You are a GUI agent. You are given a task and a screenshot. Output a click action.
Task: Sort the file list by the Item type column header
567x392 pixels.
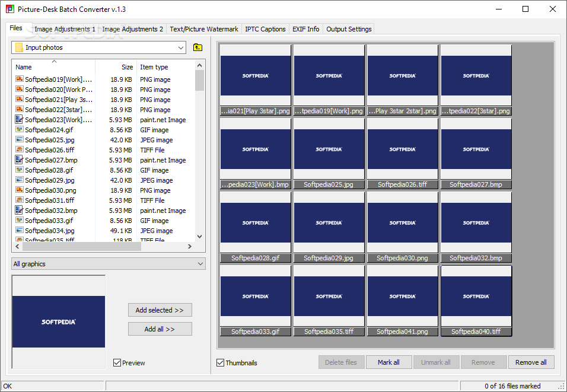click(165, 67)
